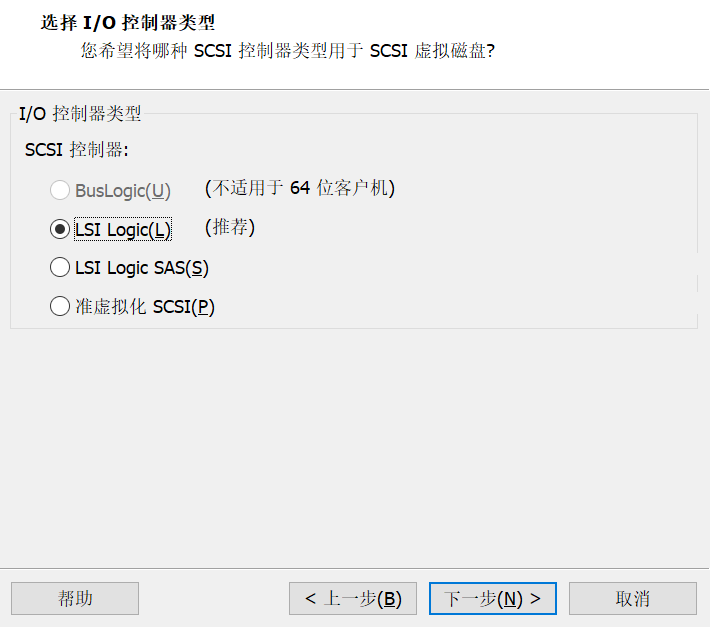Click the 下一步(N) > button
710x627 pixels.
[x=492, y=598]
